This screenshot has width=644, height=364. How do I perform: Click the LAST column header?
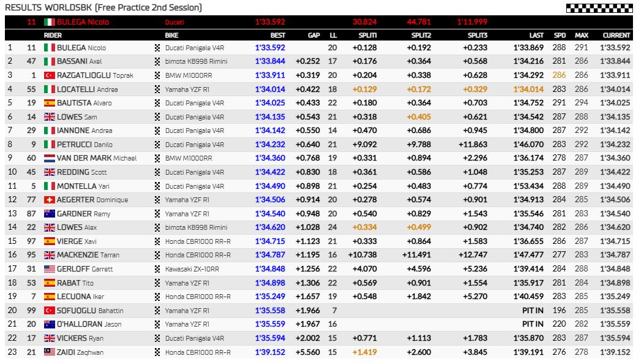tap(536, 36)
